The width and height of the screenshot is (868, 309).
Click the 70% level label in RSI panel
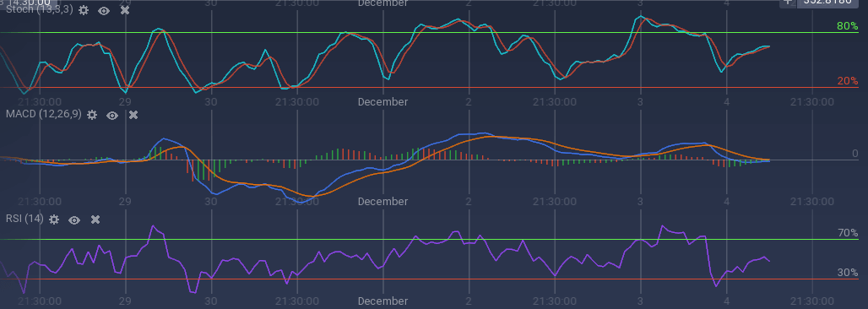pyautogui.click(x=848, y=232)
